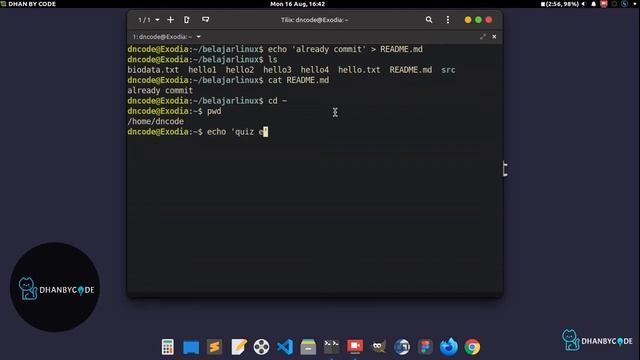Click the volume speaker icon in top bar
This screenshot has width=640, height=360.
pyautogui.click(x=584, y=4)
